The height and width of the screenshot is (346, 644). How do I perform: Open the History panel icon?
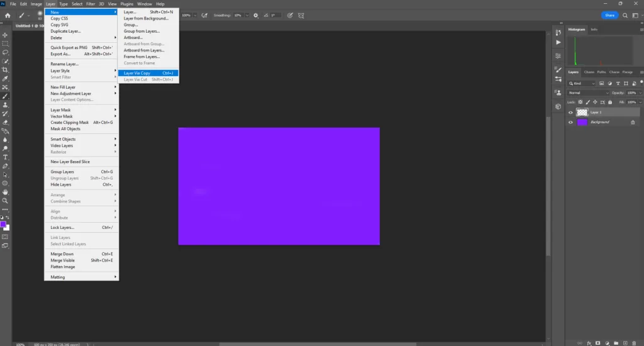(558, 33)
